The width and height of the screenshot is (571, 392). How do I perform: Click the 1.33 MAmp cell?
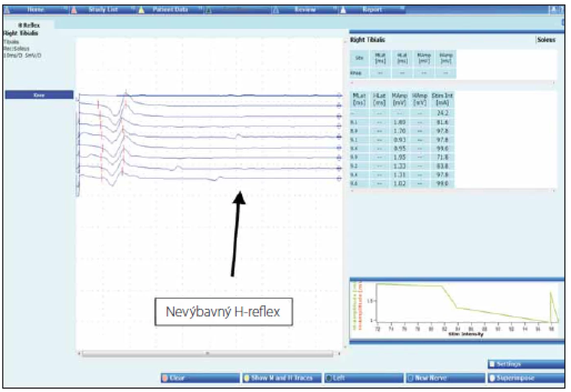point(399,166)
